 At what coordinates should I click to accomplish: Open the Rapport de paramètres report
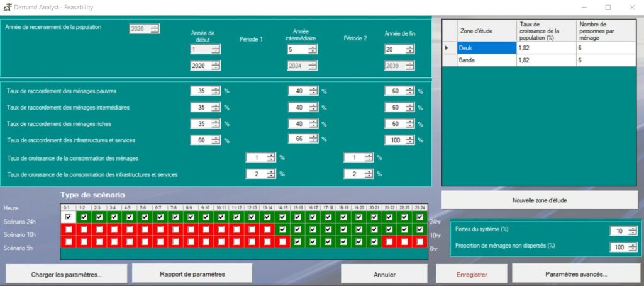click(192, 273)
